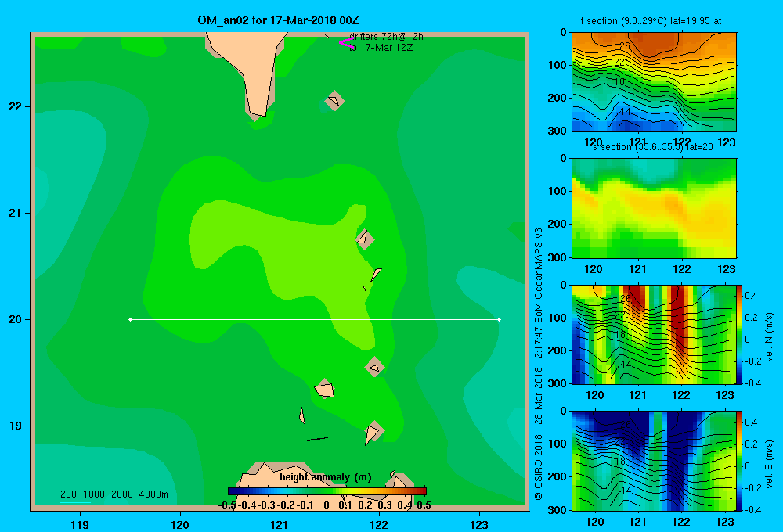Click the "to 17-Mar 12Z" label
783x532 pixels.
381,48
